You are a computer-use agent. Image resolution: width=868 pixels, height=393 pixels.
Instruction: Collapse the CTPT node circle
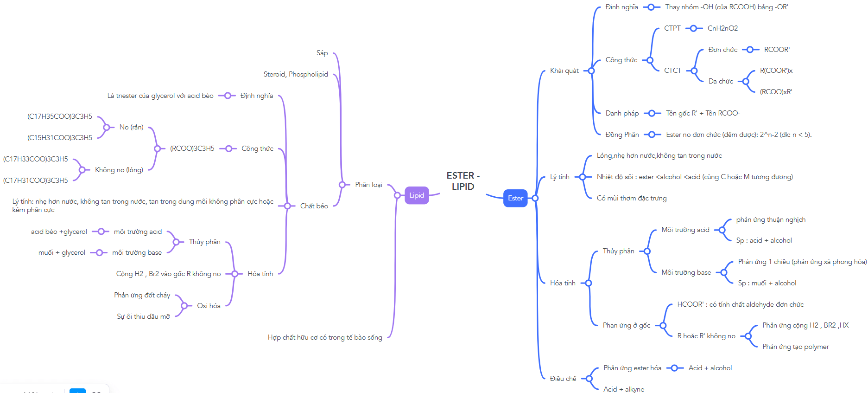pyautogui.click(x=694, y=28)
